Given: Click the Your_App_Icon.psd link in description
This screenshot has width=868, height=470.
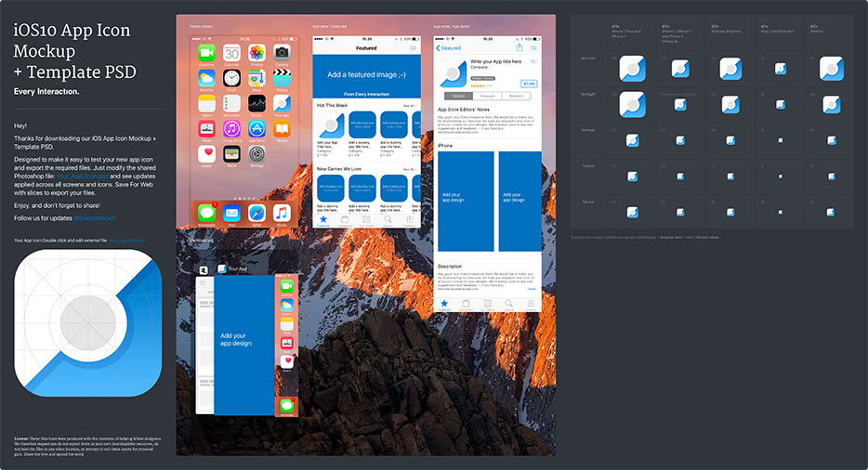Looking at the screenshot, I should click(x=85, y=174).
